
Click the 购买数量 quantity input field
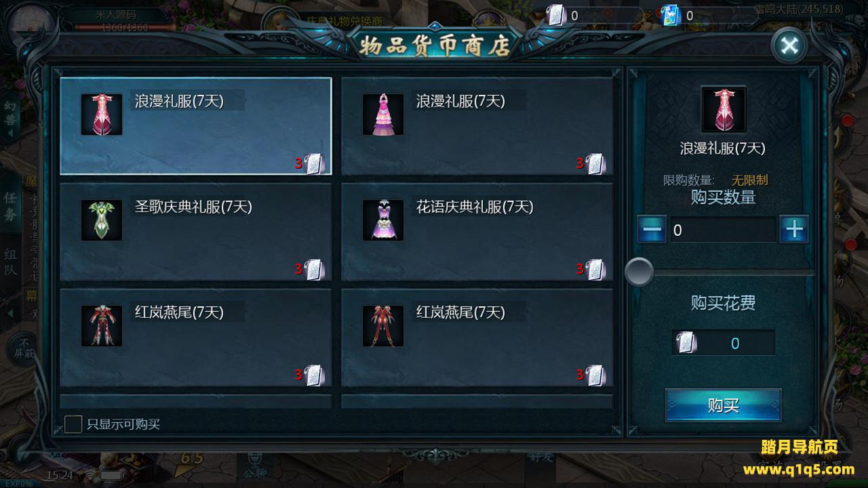pos(723,230)
